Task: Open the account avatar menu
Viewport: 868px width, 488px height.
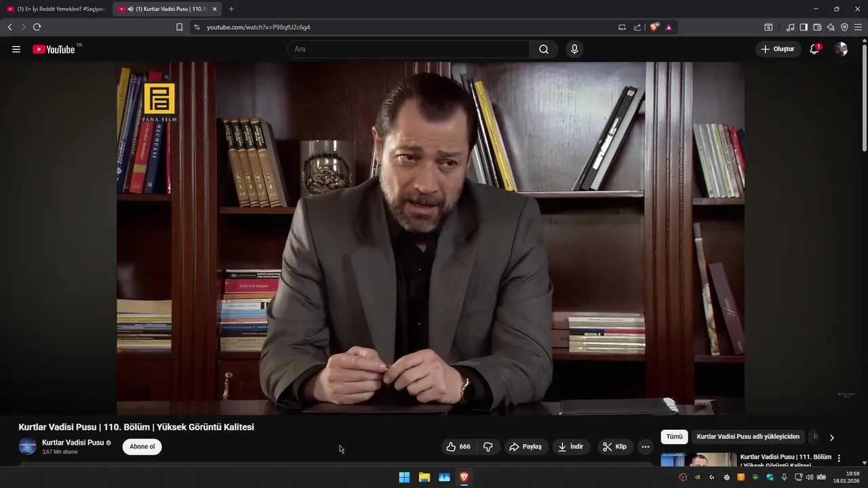Action: pos(841,49)
